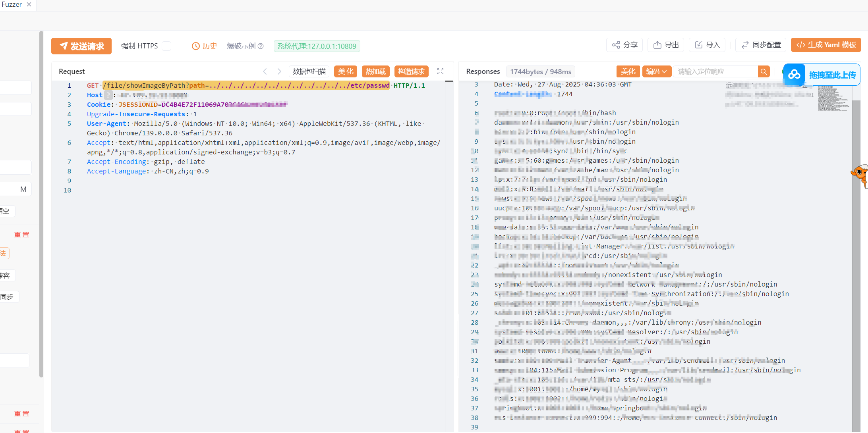The width and height of the screenshot is (868, 433).
Task: Click the Request panel's 热加载 button
Action: click(375, 71)
